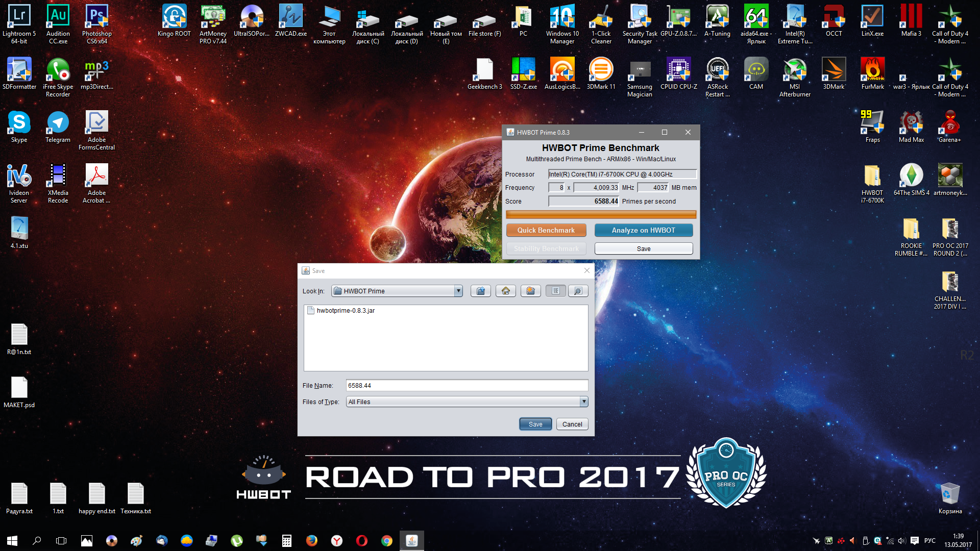Image resolution: width=980 pixels, height=551 pixels.
Task: Open OCCT desktop shortcut
Action: point(834,20)
